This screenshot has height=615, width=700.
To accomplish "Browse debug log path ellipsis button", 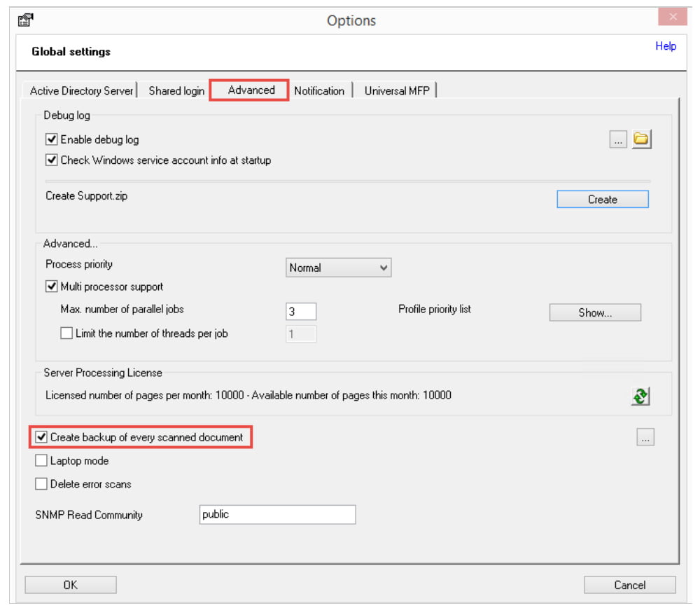I will point(618,139).
